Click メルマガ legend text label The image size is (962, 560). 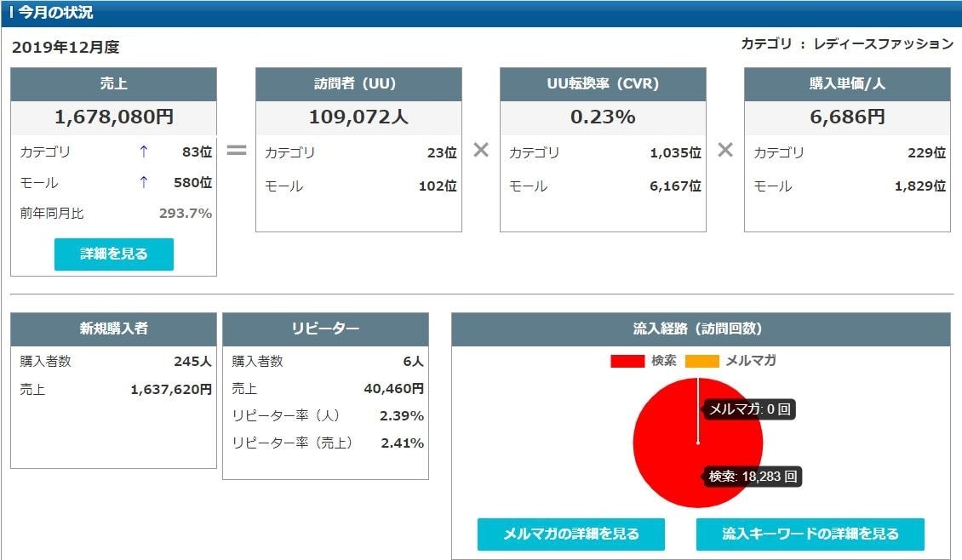(x=751, y=361)
